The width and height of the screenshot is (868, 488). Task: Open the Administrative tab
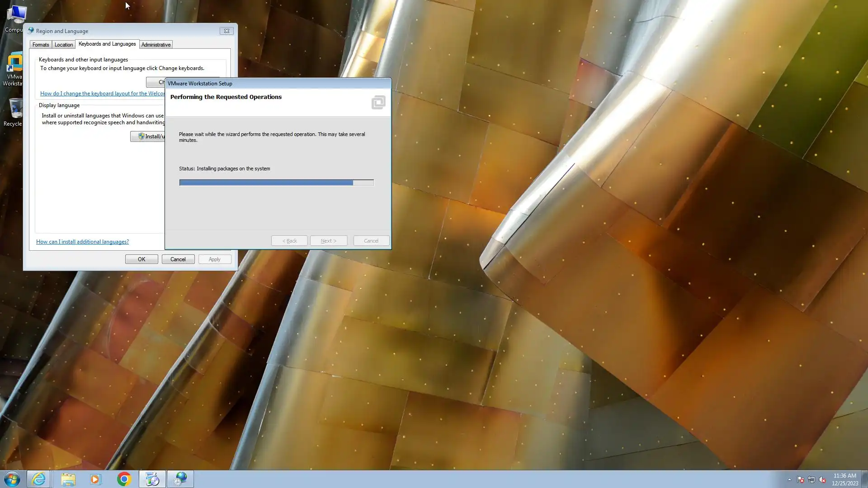coord(156,45)
